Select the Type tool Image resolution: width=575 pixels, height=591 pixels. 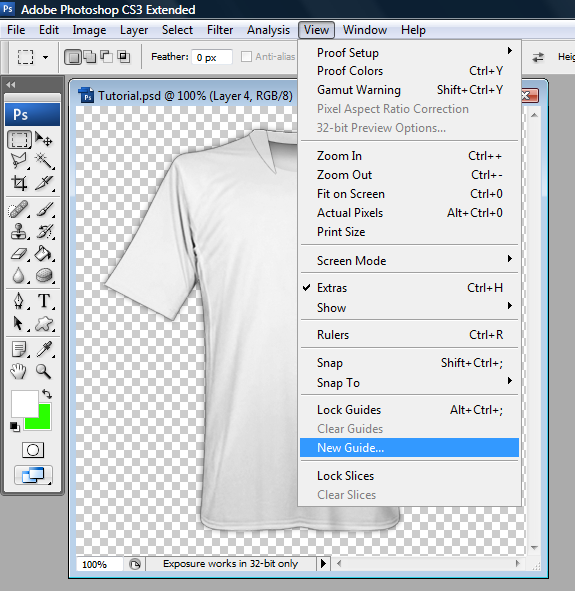click(x=44, y=301)
